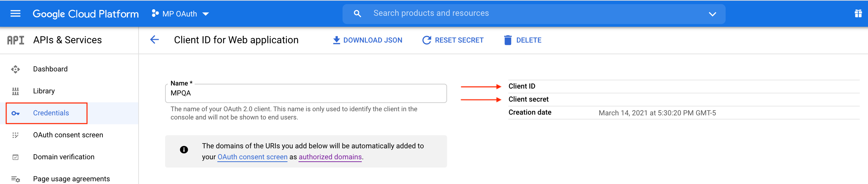Click the trash can delete icon
This screenshot has width=868, height=184.
[508, 40]
